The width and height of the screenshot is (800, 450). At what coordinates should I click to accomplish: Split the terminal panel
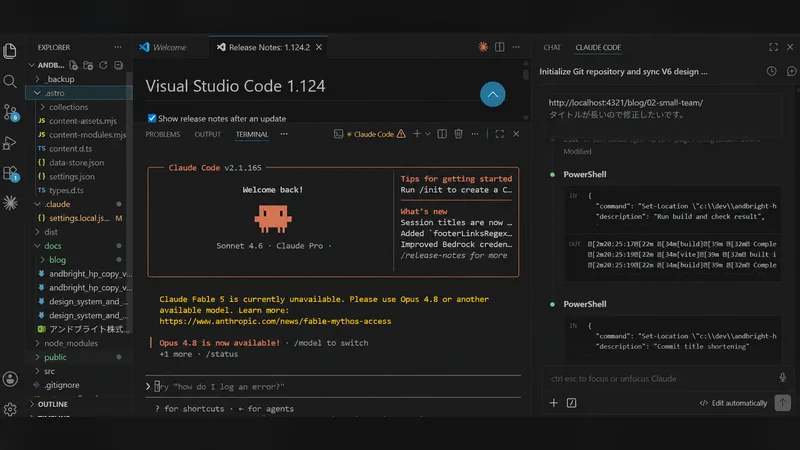click(442, 134)
